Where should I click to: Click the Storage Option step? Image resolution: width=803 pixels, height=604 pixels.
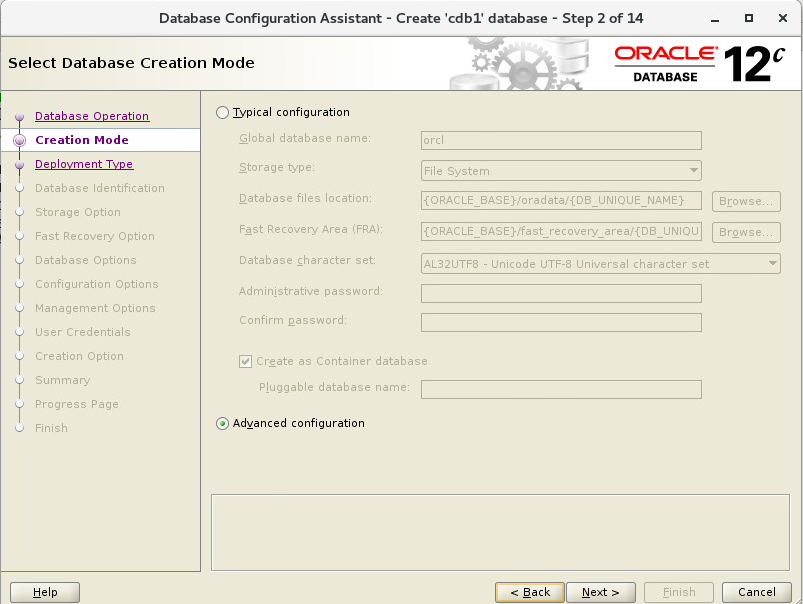coord(78,212)
